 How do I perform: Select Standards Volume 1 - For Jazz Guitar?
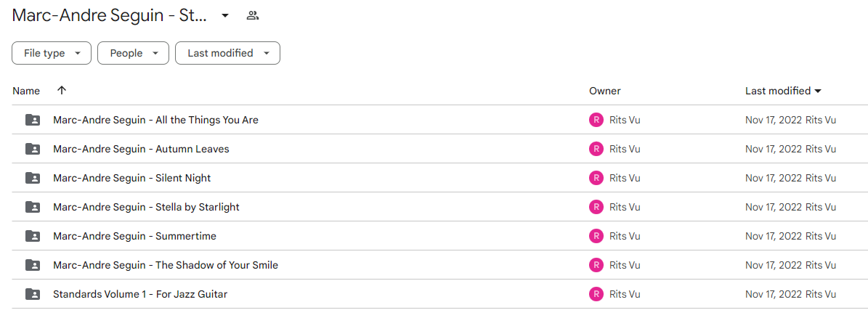tap(140, 294)
